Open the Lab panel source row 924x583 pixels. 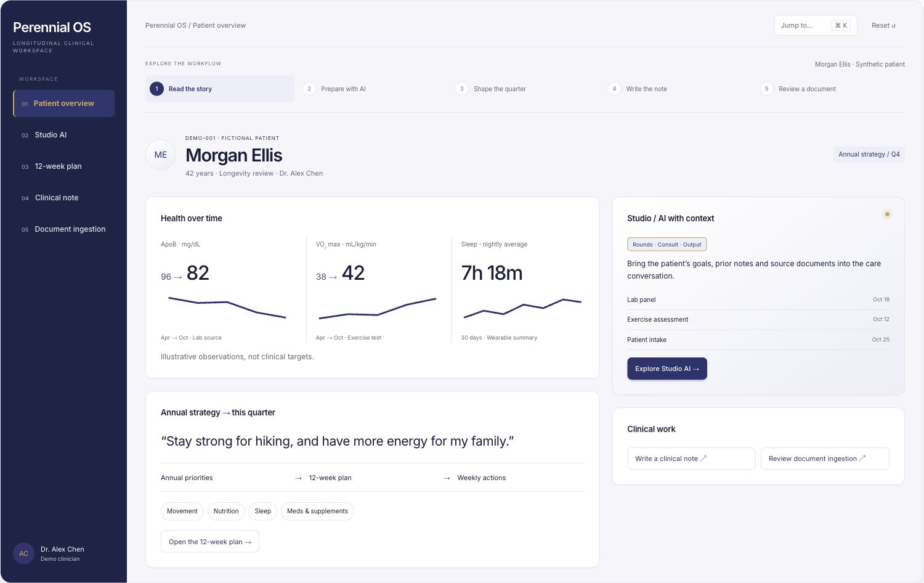[758, 300]
